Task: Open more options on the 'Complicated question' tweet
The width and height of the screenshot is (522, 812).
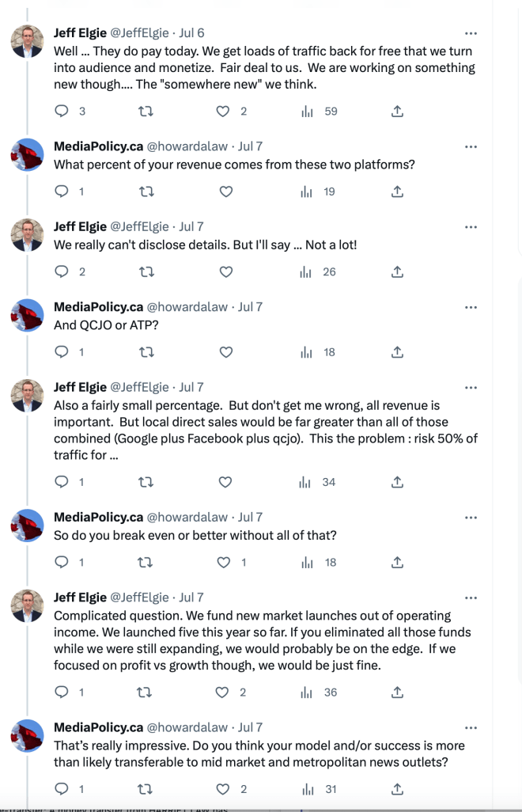Action: coord(471,597)
